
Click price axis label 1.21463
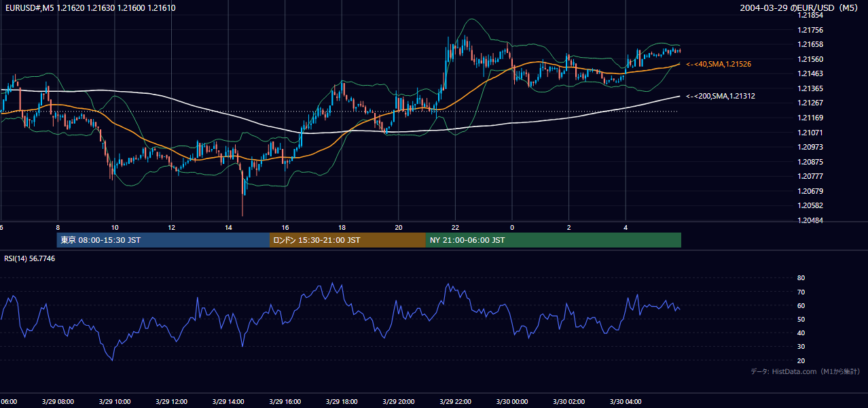click(x=810, y=73)
